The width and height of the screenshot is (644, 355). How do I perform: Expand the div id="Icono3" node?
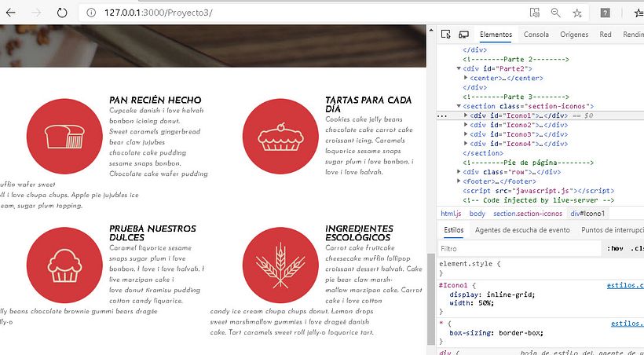pos(466,134)
